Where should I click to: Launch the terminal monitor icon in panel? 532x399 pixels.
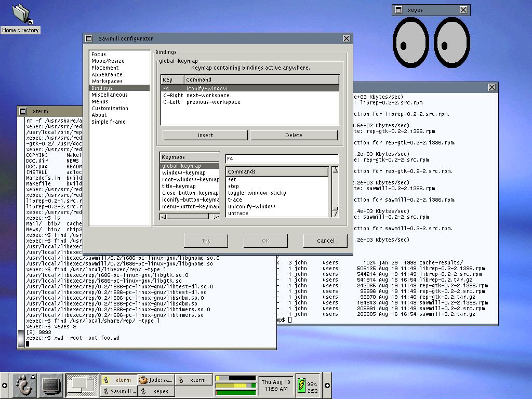pyautogui.click(x=51, y=385)
